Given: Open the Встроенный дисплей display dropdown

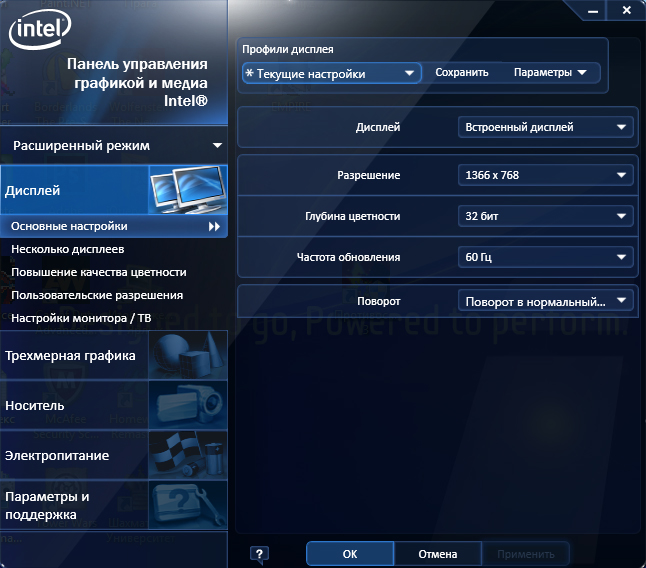Looking at the screenshot, I should [x=545, y=127].
